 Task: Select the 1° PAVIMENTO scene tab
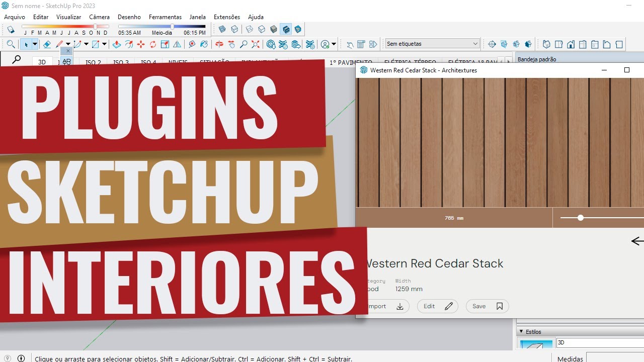[351, 63]
